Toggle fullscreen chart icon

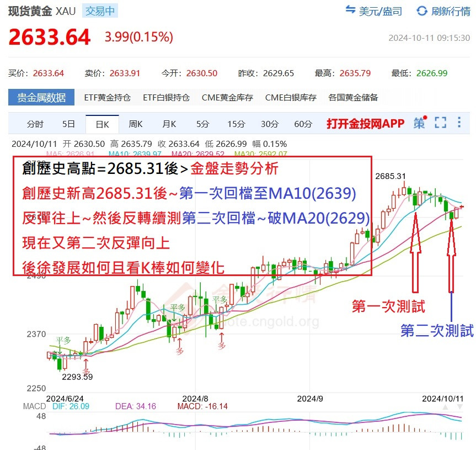click(441, 123)
